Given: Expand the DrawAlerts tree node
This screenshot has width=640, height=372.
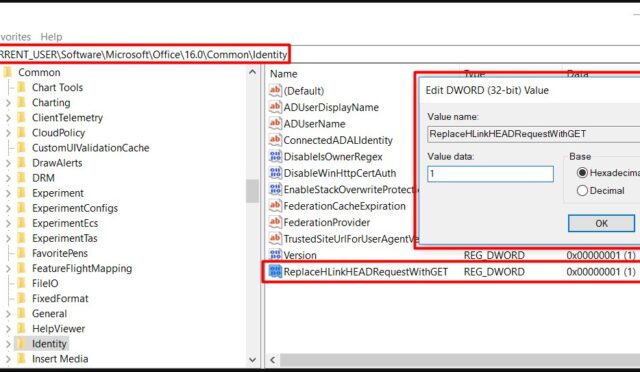Looking at the screenshot, I should pyautogui.click(x=8, y=163).
